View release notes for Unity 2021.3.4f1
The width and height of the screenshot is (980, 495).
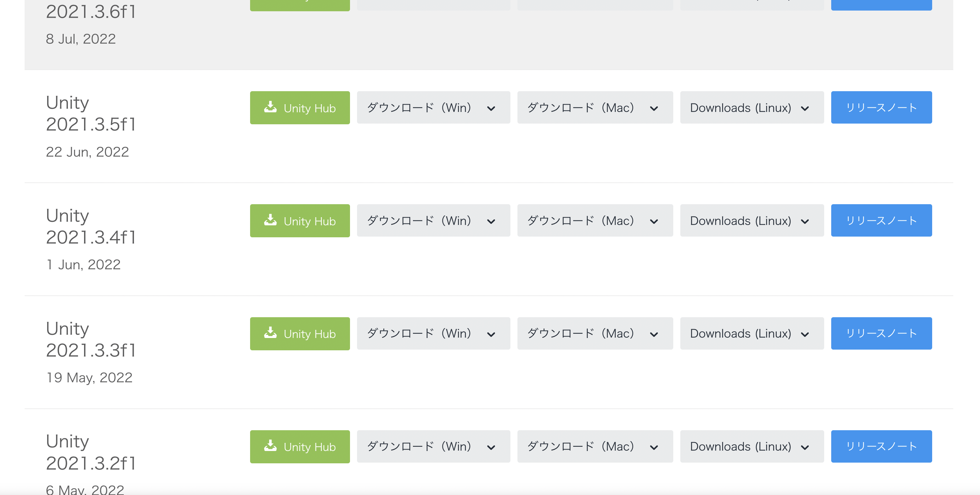click(881, 221)
